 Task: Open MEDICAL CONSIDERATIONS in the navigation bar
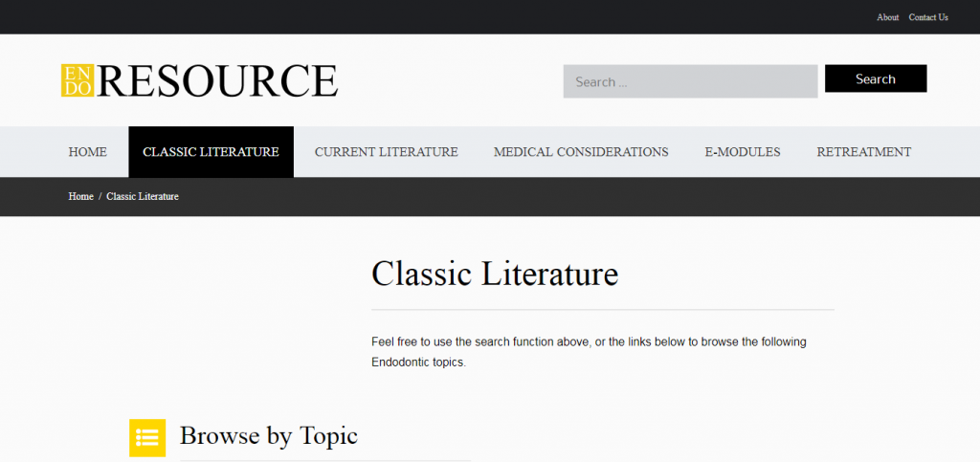point(581,152)
